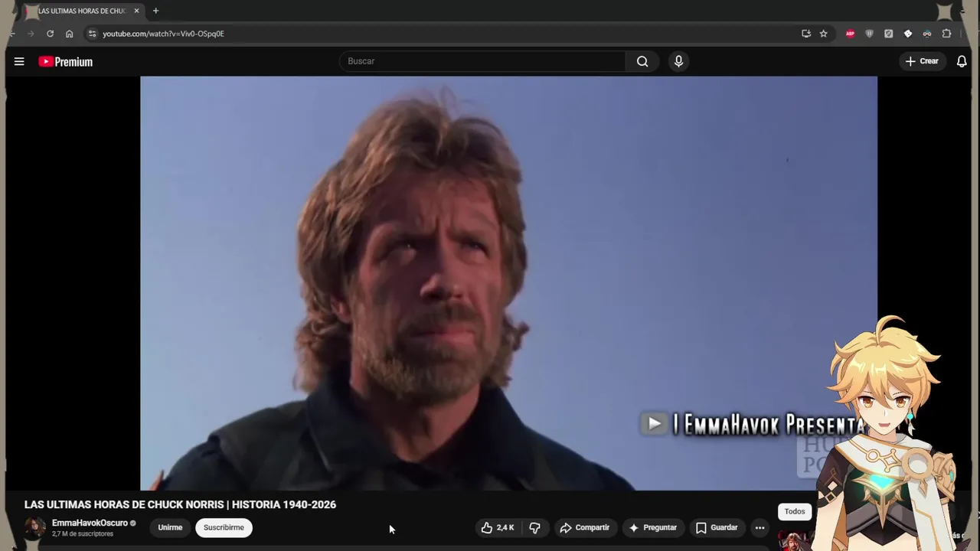
Task: Start voice search with microphone icon
Action: (x=678, y=61)
